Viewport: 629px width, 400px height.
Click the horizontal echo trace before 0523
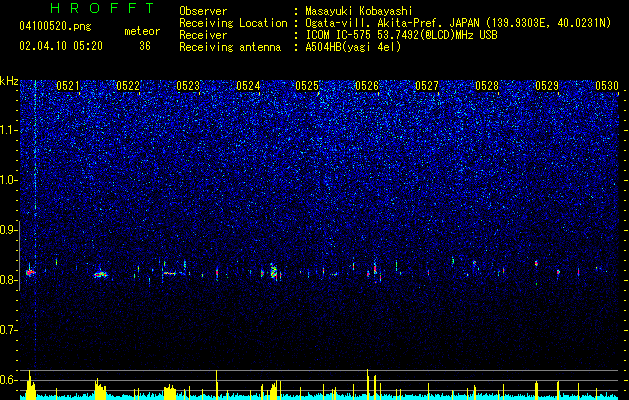pos(170,273)
